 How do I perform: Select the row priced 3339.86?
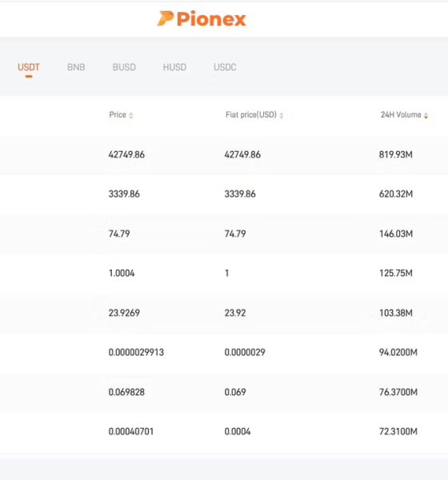coord(224,194)
